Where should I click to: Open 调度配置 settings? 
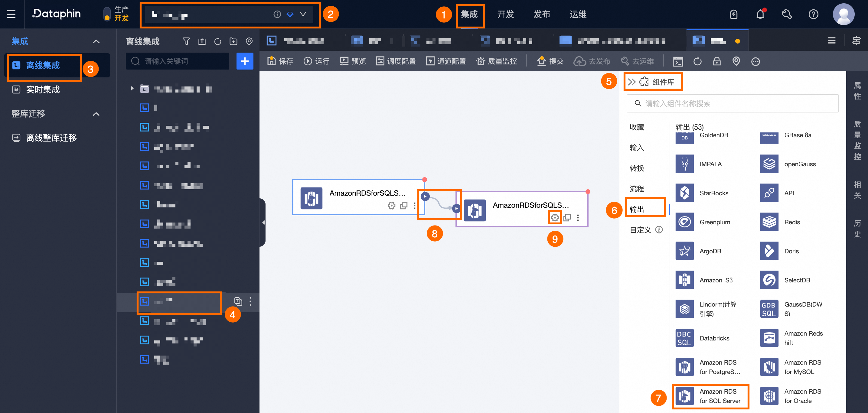point(396,61)
